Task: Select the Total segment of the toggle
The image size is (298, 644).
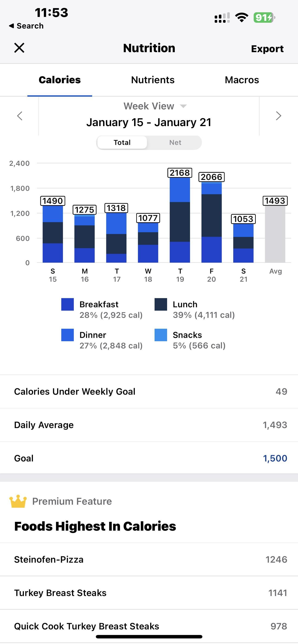Action: 122,143
